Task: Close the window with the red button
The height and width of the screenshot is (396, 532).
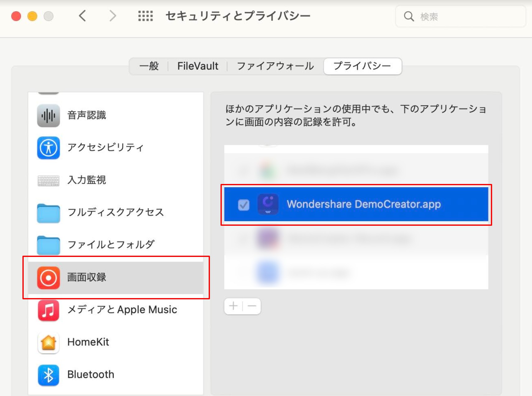Action: tap(16, 16)
